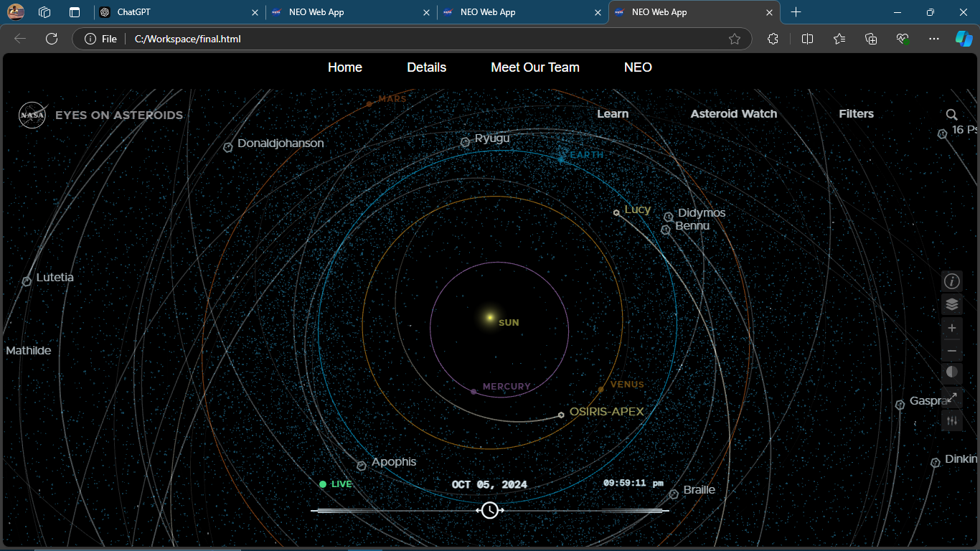Zoom out with the minus button
The height and width of the screenshot is (551, 980).
952,351
